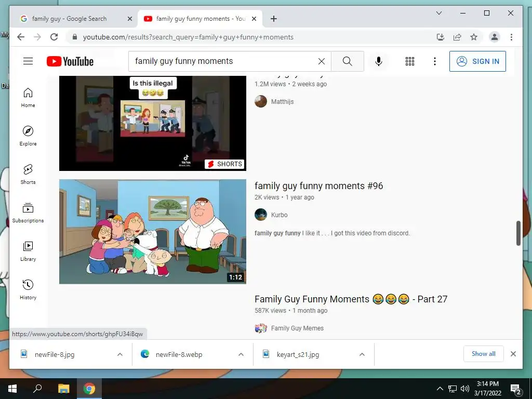Open the newFile-8.webp download

coord(179,354)
